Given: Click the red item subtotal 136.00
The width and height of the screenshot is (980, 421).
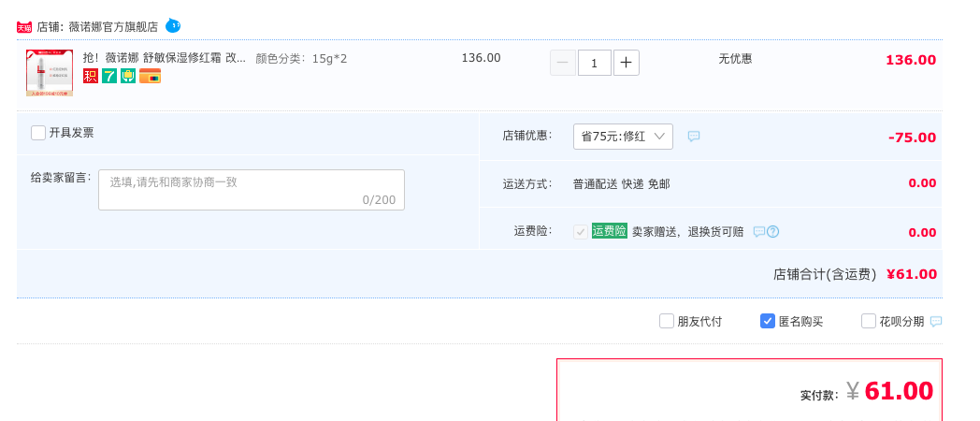Looking at the screenshot, I should pyautogui.click(x=911, y=60).
